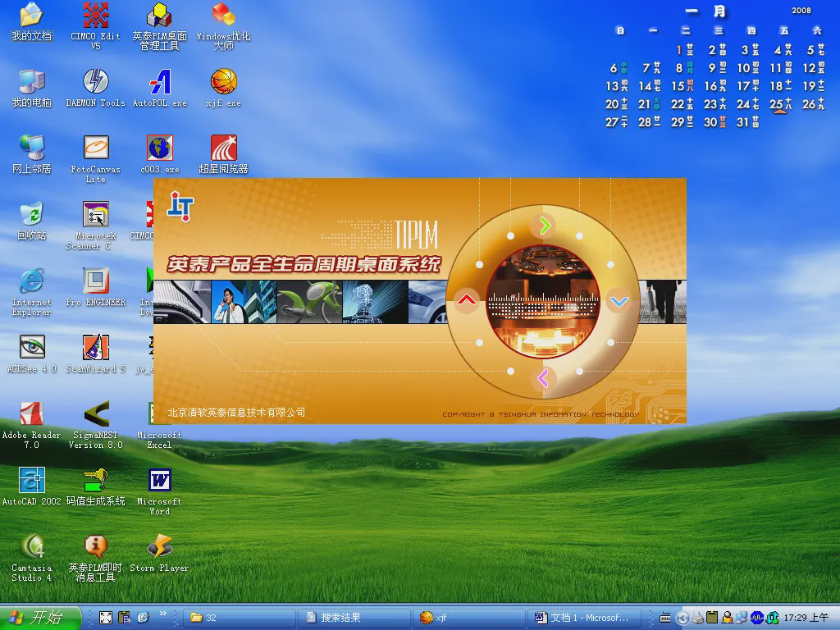Expand hidden system tray icons
Viewport: 840px width, 630px height.
click(x=682, y=618)
